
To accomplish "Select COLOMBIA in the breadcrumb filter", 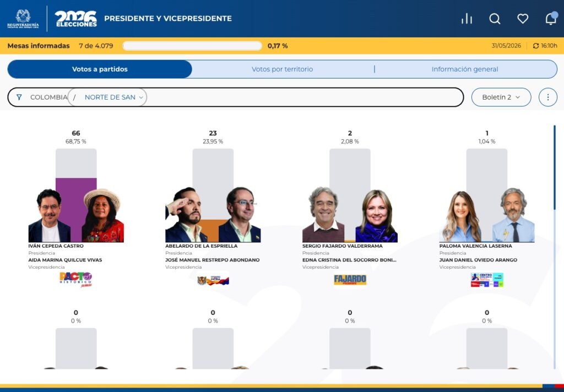I will (x=48, y=97).
